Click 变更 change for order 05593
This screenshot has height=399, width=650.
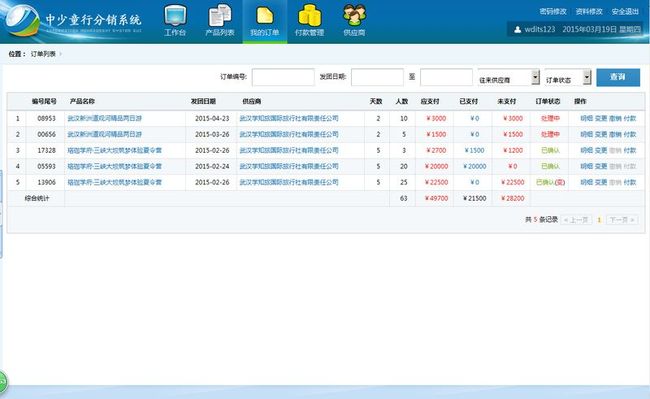601,166
